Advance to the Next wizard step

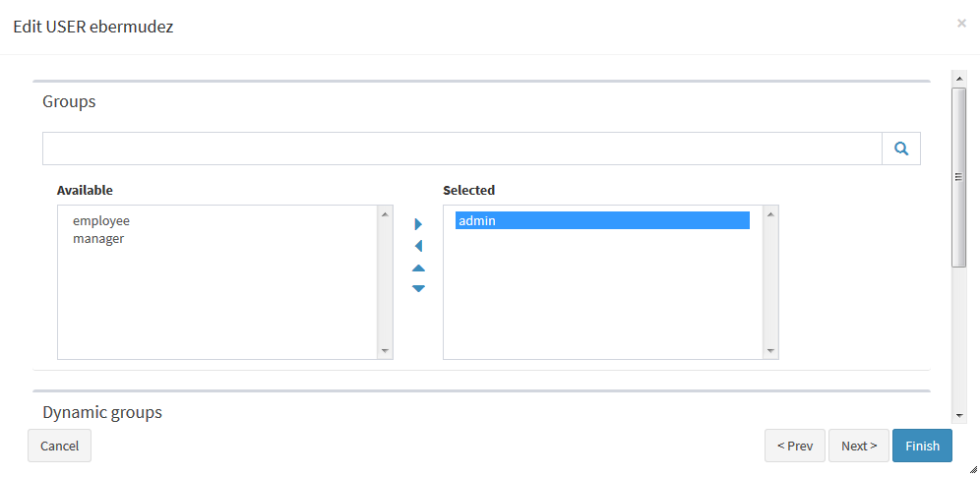click(859, 446)
